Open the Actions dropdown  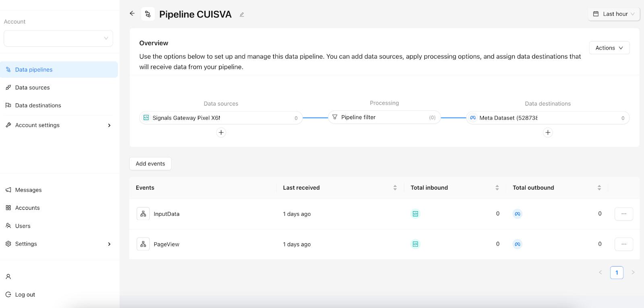pos(609,48)
